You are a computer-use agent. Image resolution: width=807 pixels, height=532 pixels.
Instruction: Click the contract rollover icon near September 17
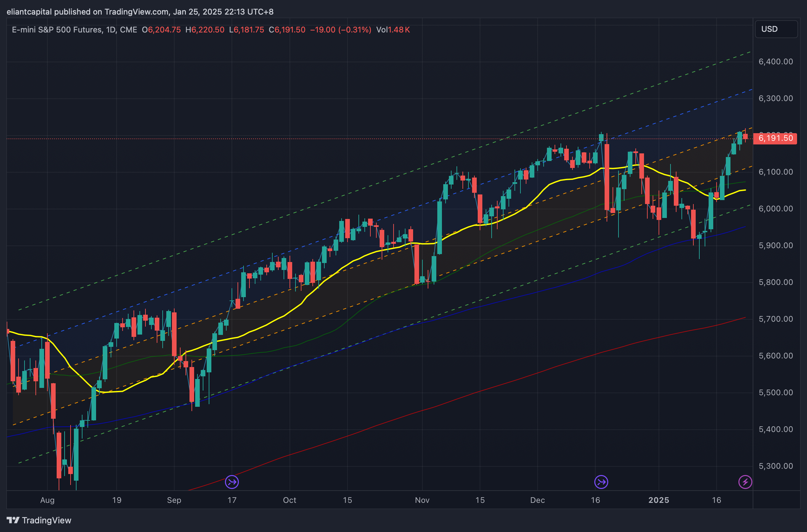(232, 482)
